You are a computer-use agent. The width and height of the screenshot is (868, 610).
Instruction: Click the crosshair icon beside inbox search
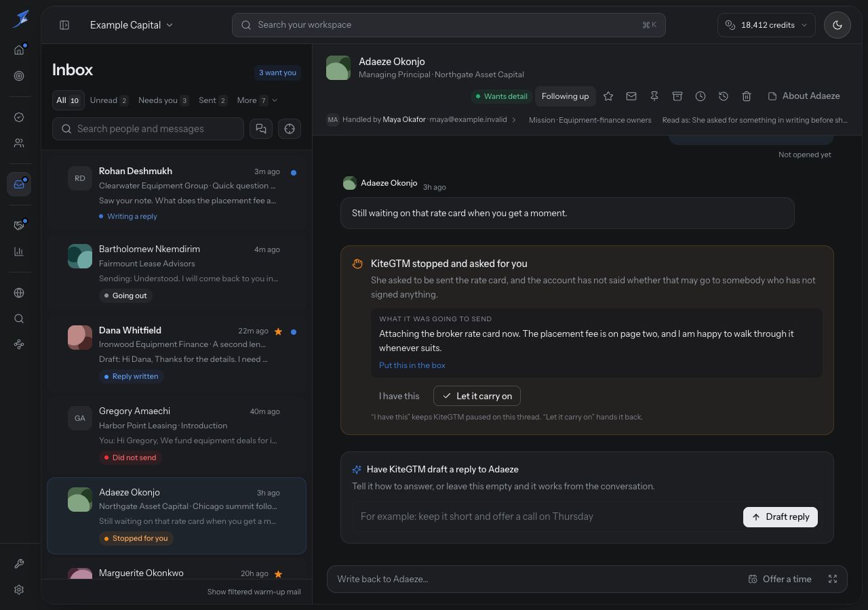(x=290, y=129)
